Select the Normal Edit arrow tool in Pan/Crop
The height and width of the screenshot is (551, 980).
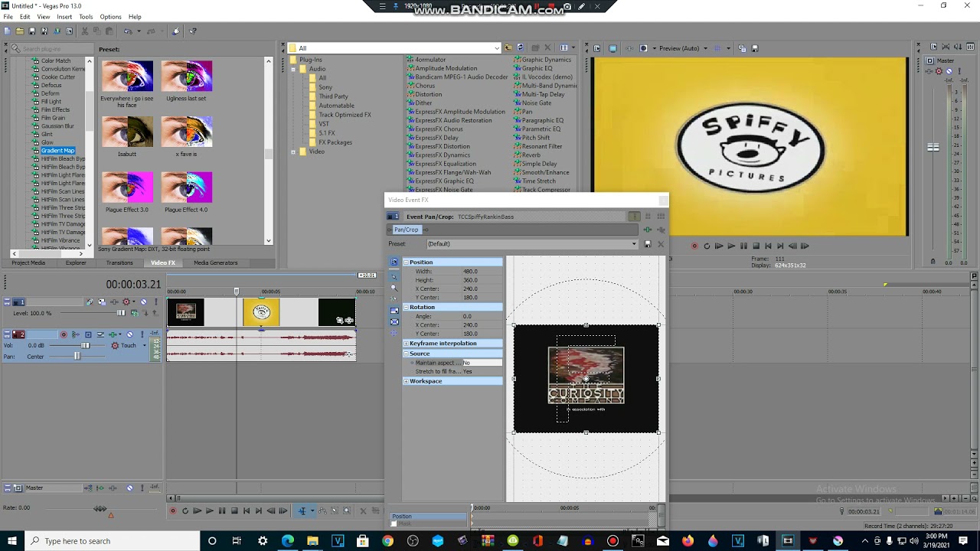tap(394, 277)
